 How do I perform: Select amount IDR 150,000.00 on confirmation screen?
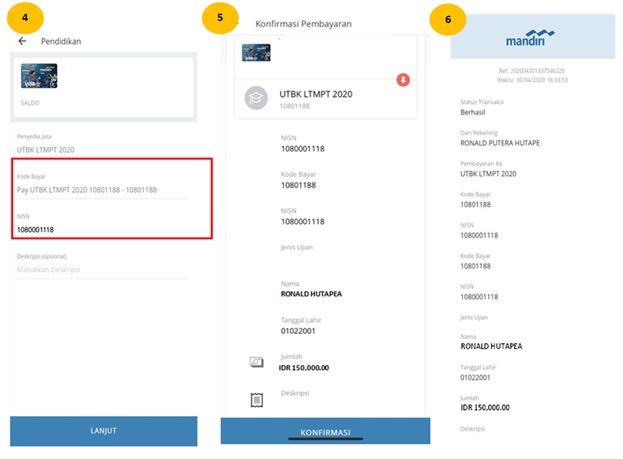(304, 368)
